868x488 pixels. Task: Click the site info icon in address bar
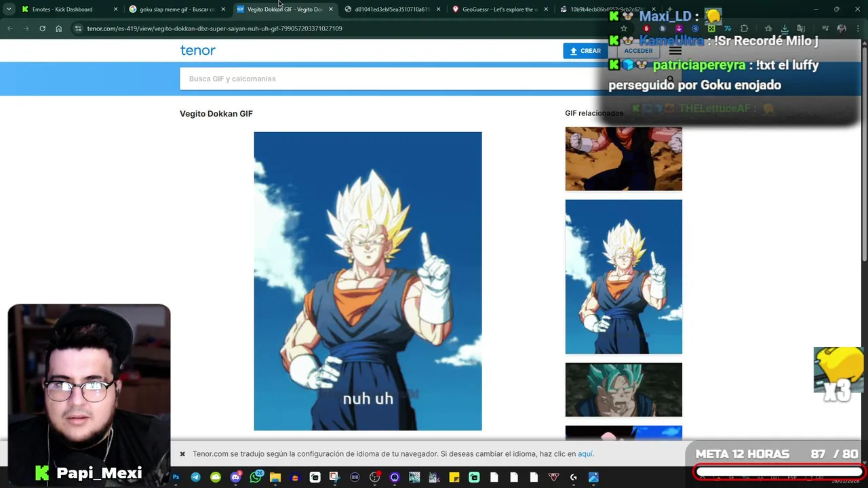coord(78,28)
